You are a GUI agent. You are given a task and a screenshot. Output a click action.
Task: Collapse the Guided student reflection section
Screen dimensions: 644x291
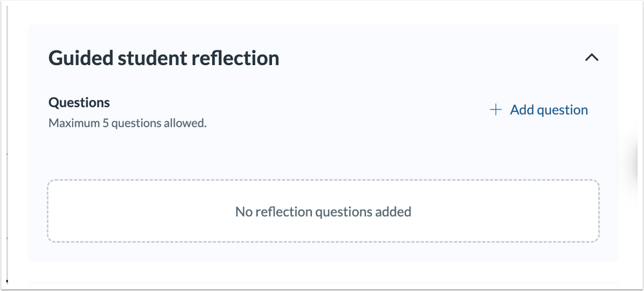coord(591,58)
